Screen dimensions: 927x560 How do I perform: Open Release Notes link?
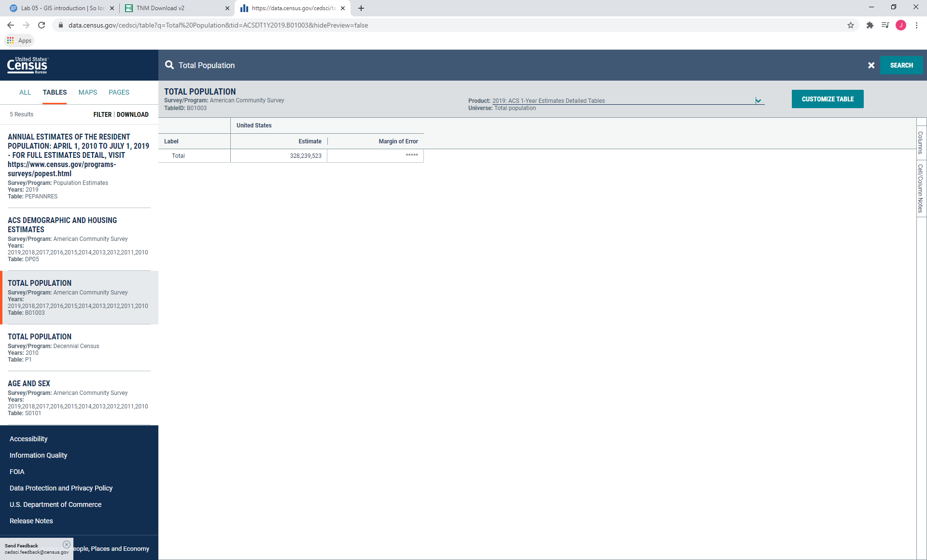point(31,521)
